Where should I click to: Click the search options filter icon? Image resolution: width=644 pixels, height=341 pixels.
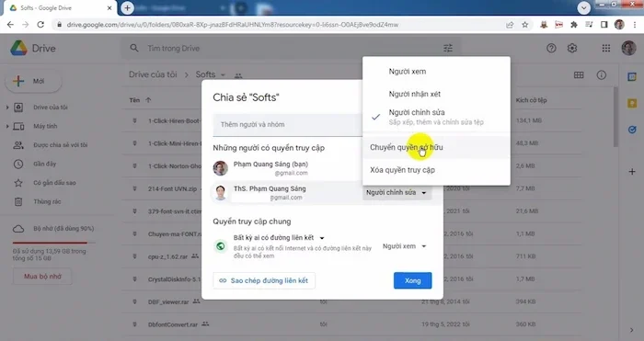448,48
